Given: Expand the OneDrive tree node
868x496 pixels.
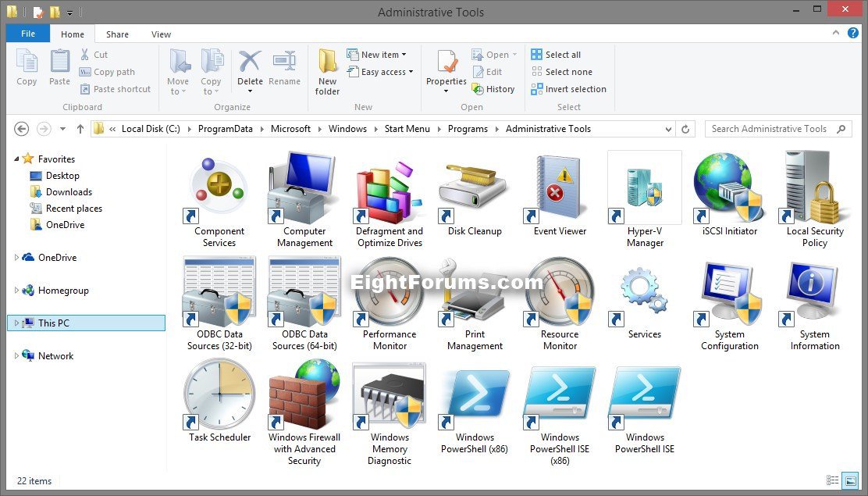Looking at the screenshot, I should point(16,257).
